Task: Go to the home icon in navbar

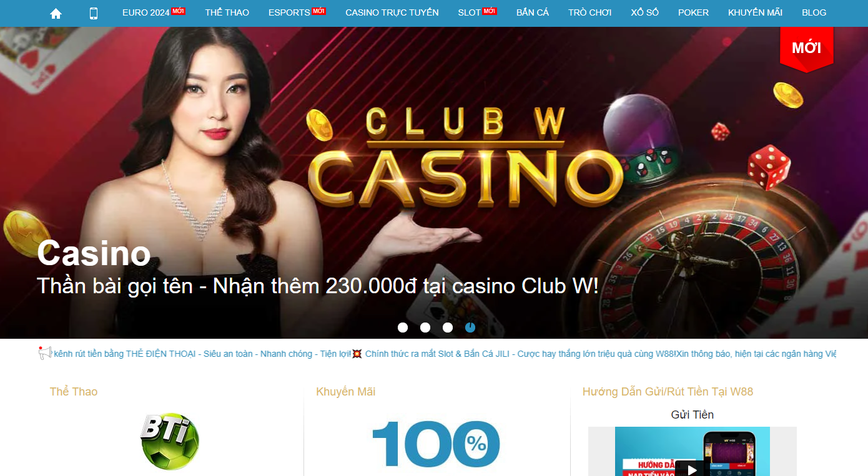Action: (x=56, y=13)
